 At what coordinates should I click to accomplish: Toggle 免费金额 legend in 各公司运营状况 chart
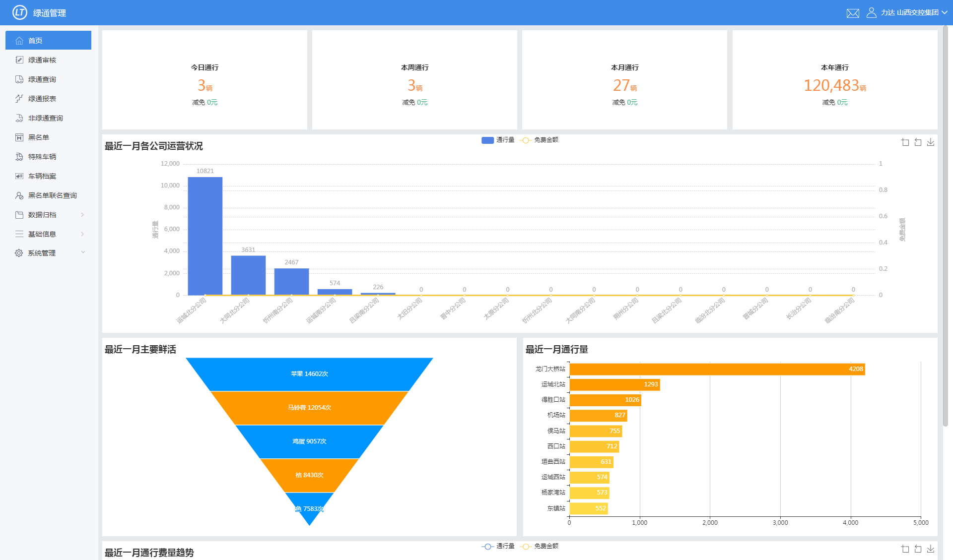(x=539, y=140)
